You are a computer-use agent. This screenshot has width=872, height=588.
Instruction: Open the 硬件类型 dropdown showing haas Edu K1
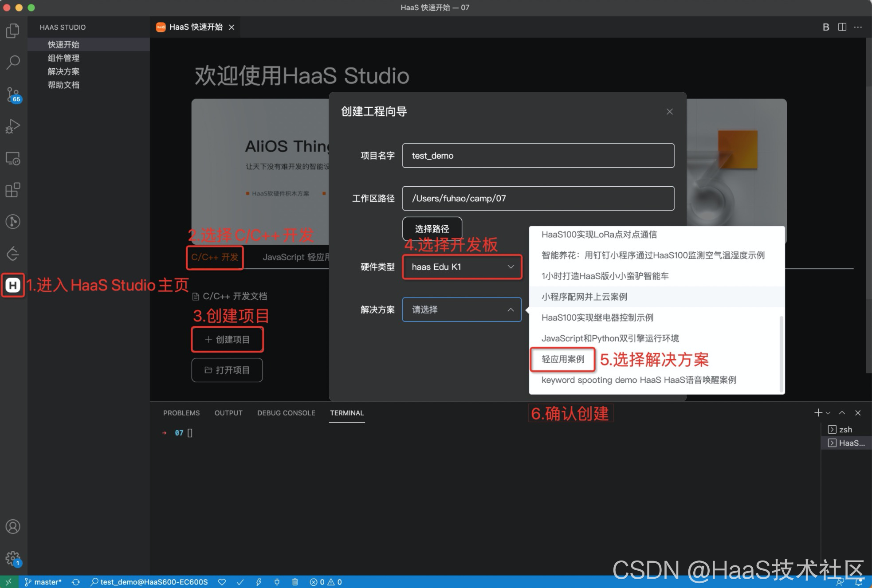click(462, 267)
